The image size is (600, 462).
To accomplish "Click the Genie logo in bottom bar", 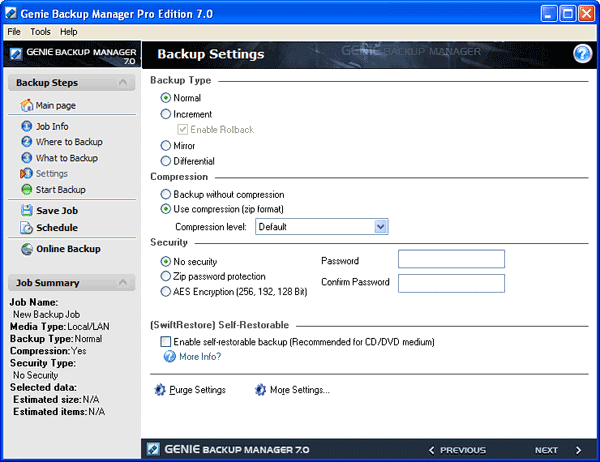I will click(x=153, y=449).
